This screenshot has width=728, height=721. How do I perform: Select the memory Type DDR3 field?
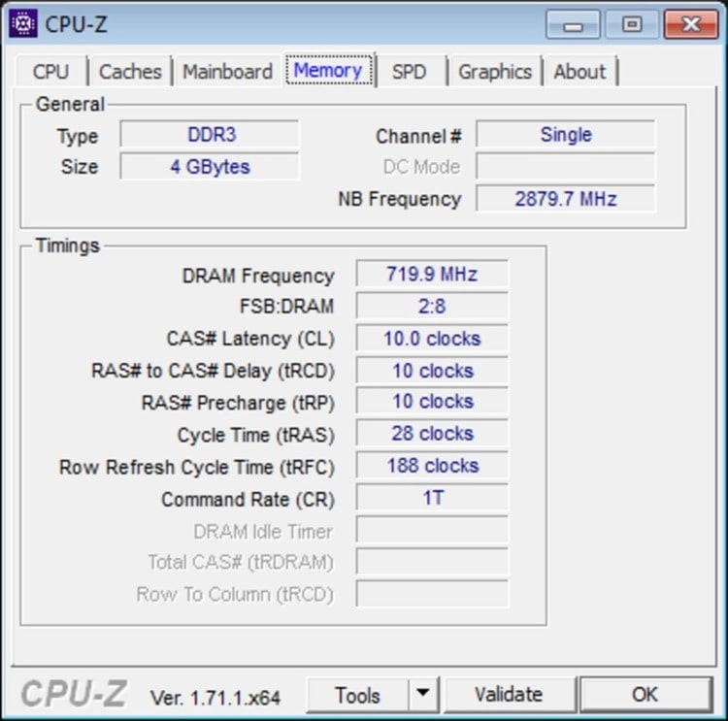(x=210, y=135)
